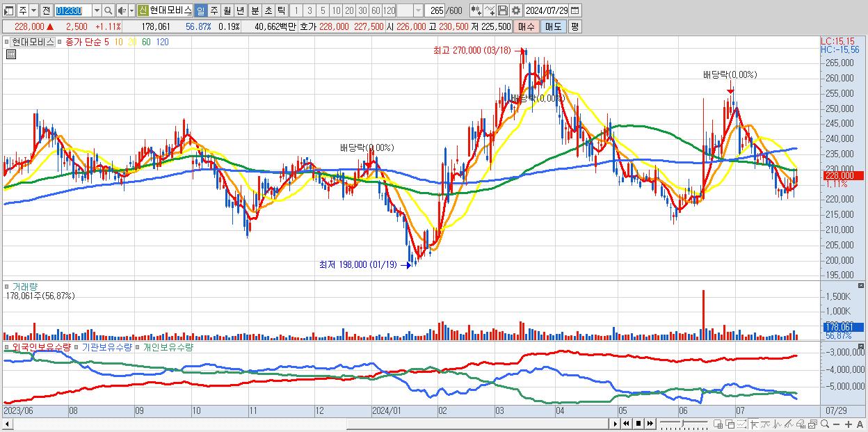Select yearly '년' period button

pos(240,10)
